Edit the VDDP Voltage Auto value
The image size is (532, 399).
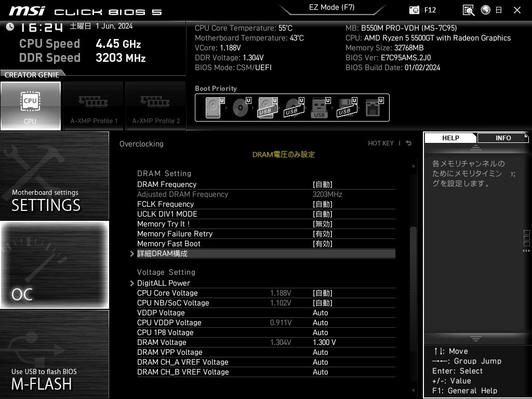coord(320,313)
